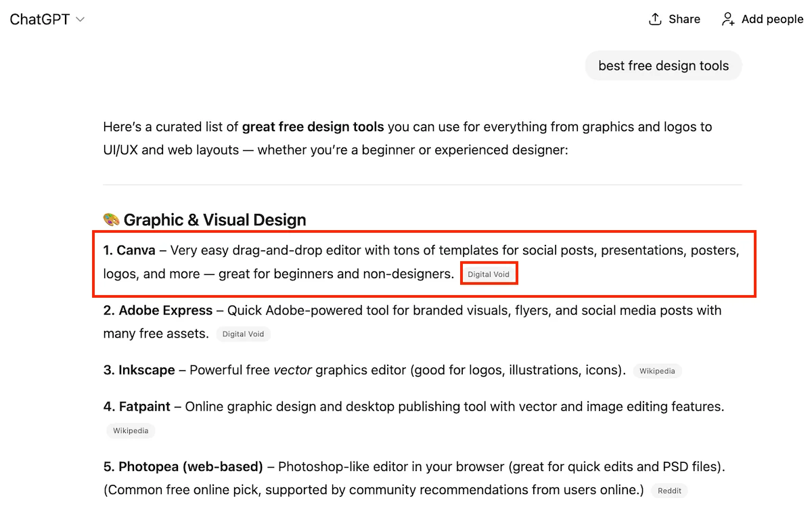
Task: Click the Graphic & Visual Design heading
Action: 215,219
